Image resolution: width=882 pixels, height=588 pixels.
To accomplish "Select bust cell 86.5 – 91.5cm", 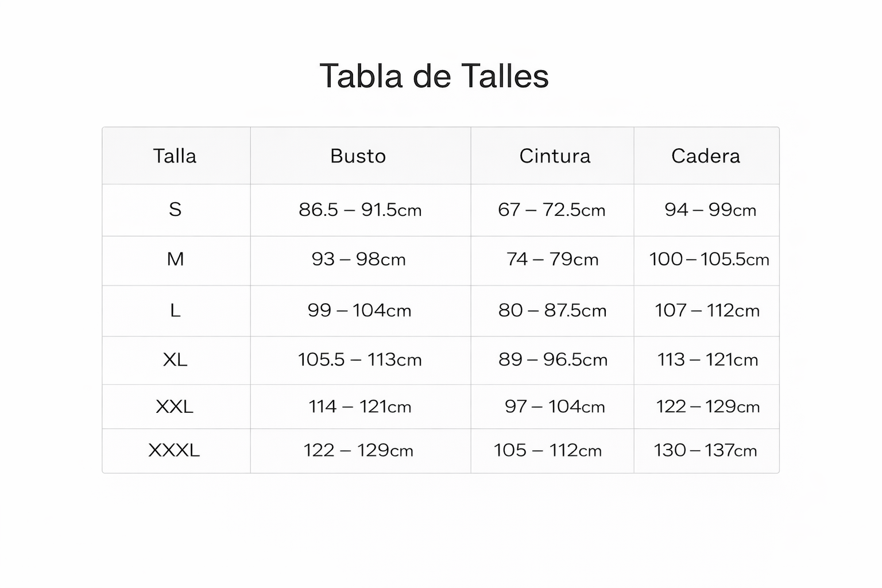I will click(360, 210).
